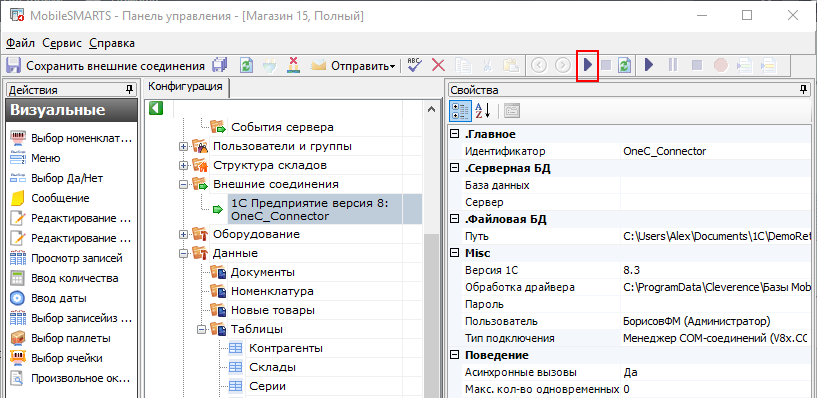Collapse the .Главное property category
Viewport: 817px width, 398px height.
[454, 134]
